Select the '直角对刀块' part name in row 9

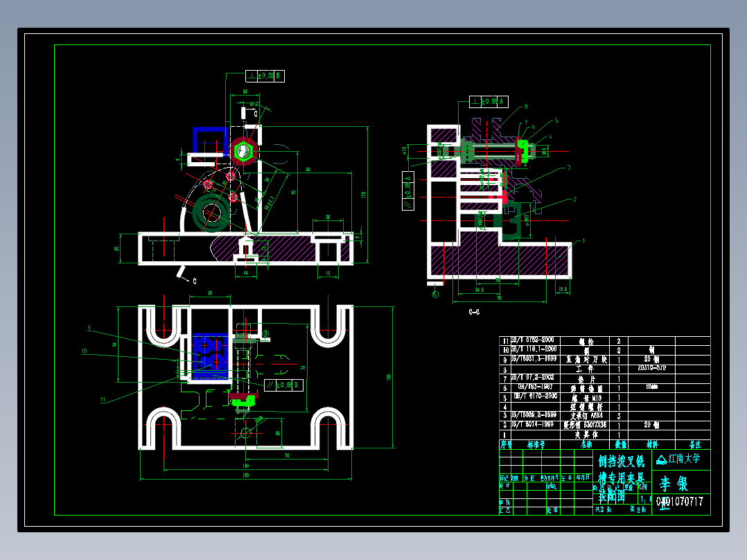(586, 359)
